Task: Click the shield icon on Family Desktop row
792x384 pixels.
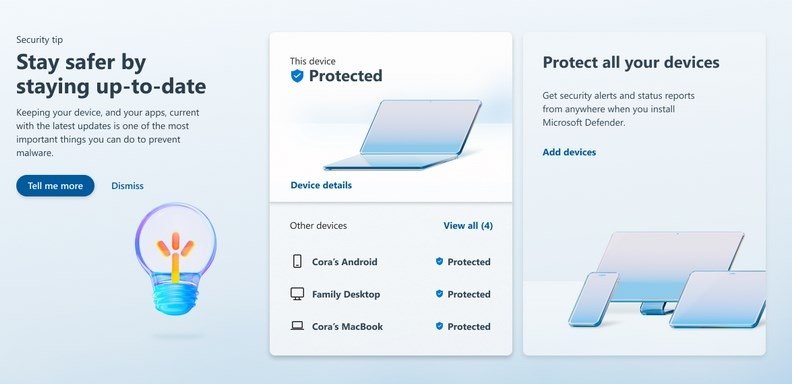Action: tap(439, 294)
